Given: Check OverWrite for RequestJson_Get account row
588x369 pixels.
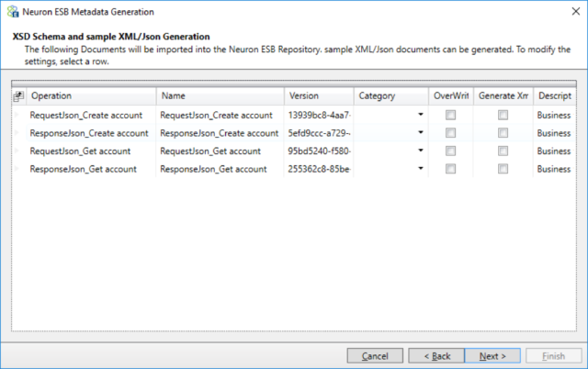Looking at the screenshot, I should click(451, 151).
